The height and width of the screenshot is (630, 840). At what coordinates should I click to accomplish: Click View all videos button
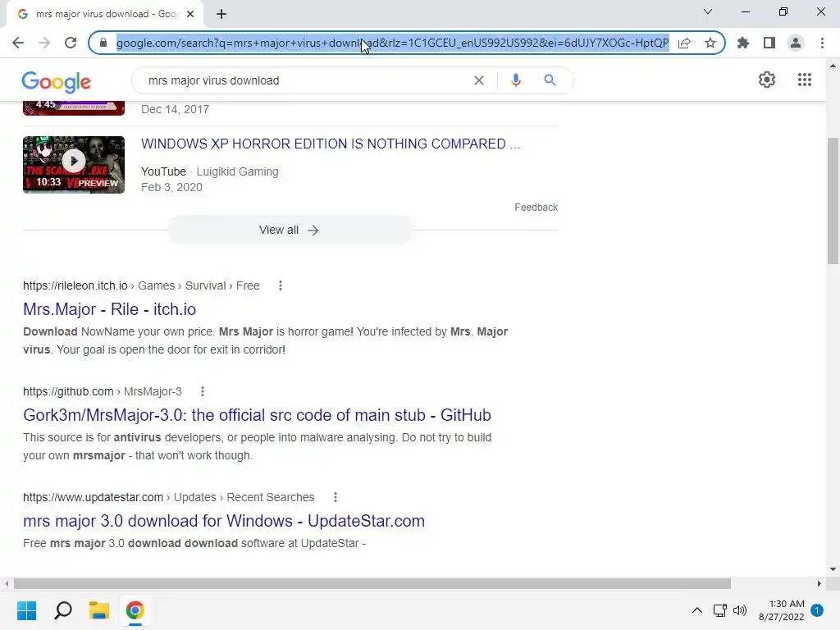click(290, 230)
